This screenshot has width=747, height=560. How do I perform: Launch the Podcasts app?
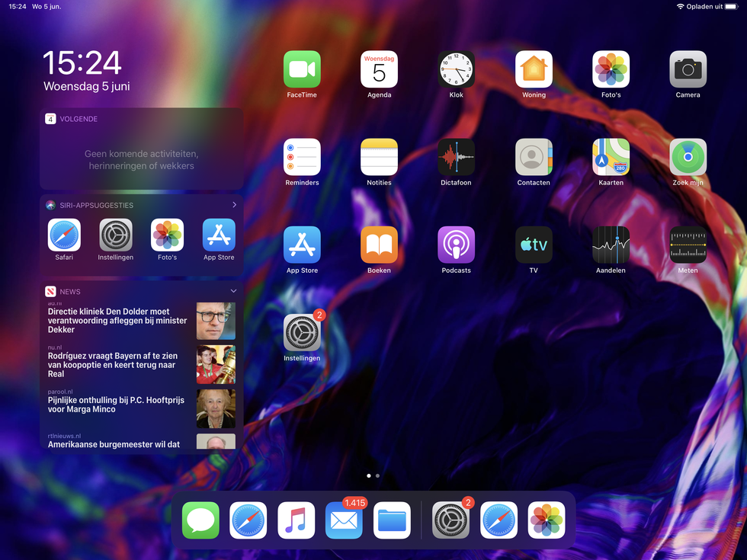pos(457,245)
